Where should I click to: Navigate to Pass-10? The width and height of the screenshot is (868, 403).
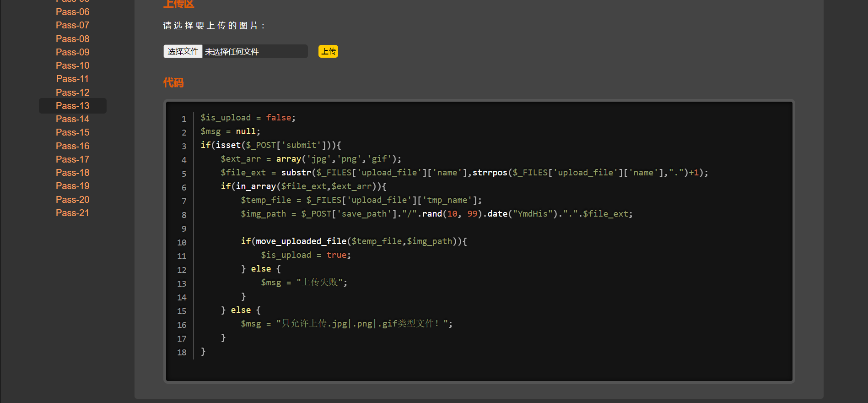tap(72, 65)
